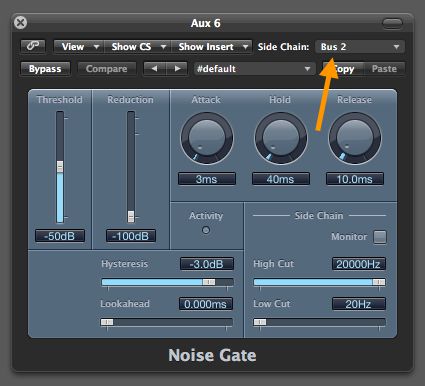Close the Aux 6 plugin window
The height and width of the screenshot is (386, 425).
[x=21, y=23]
